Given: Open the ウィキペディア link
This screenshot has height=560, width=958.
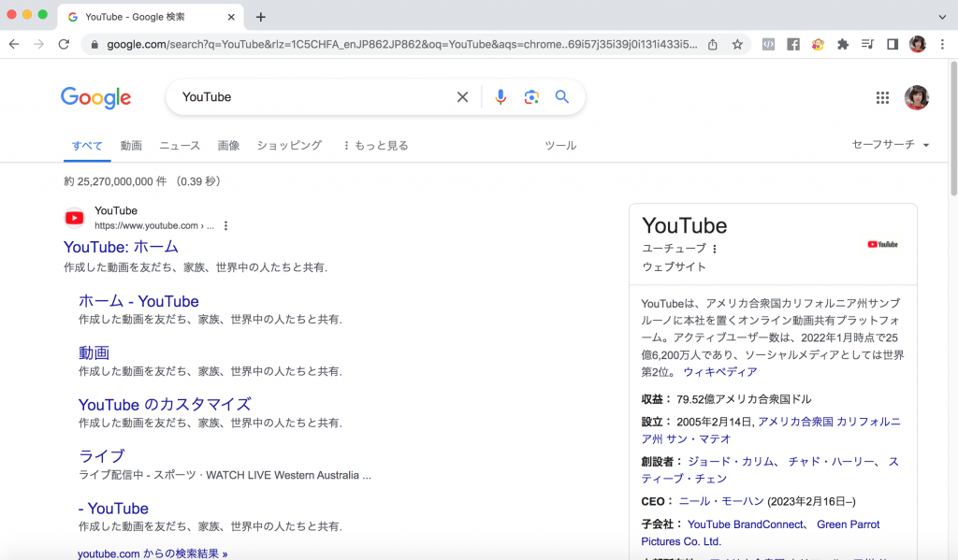Looking at the screenshot, I should coord(719,372).
